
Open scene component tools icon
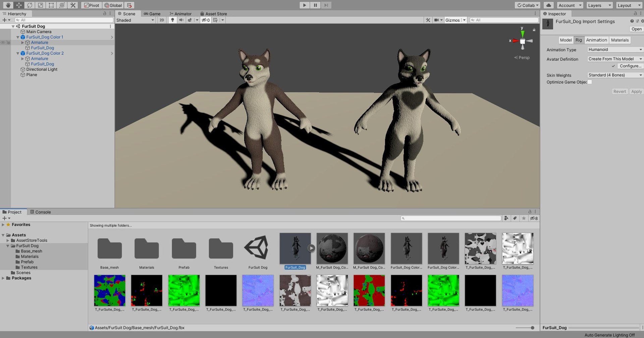coord(428,20)
